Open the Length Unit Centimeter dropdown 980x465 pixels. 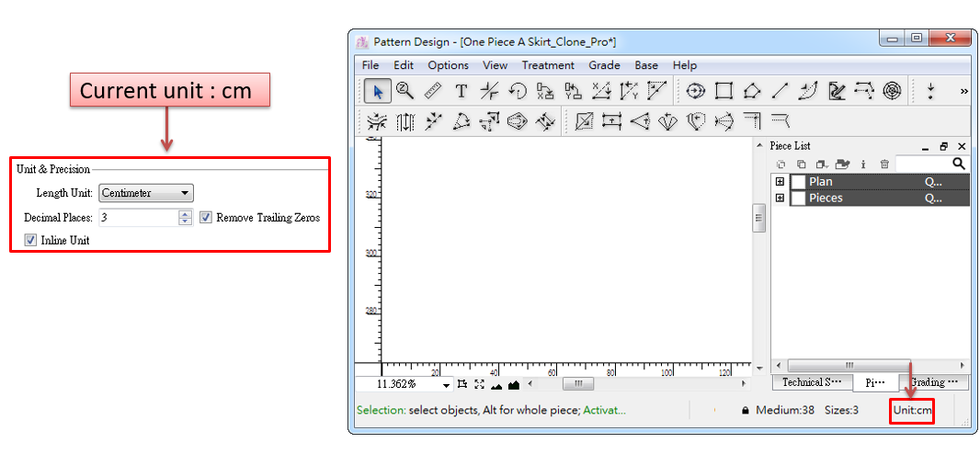(x=146, y=193)
